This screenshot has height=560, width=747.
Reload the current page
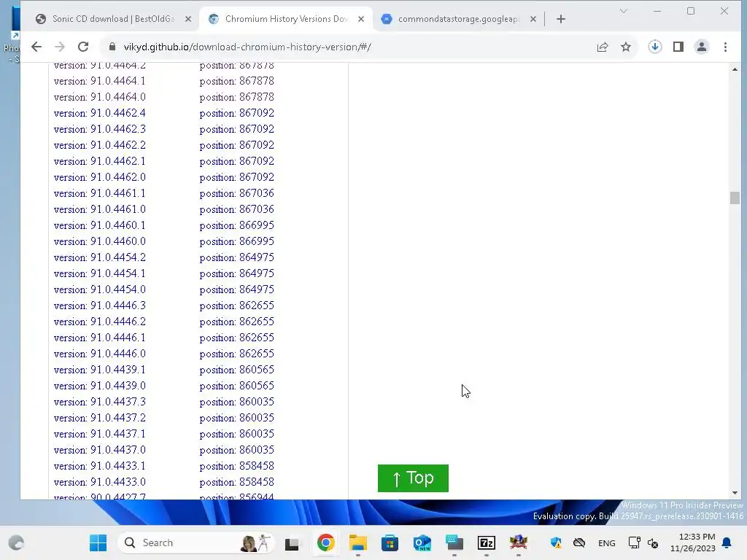(x=83, y=47)
